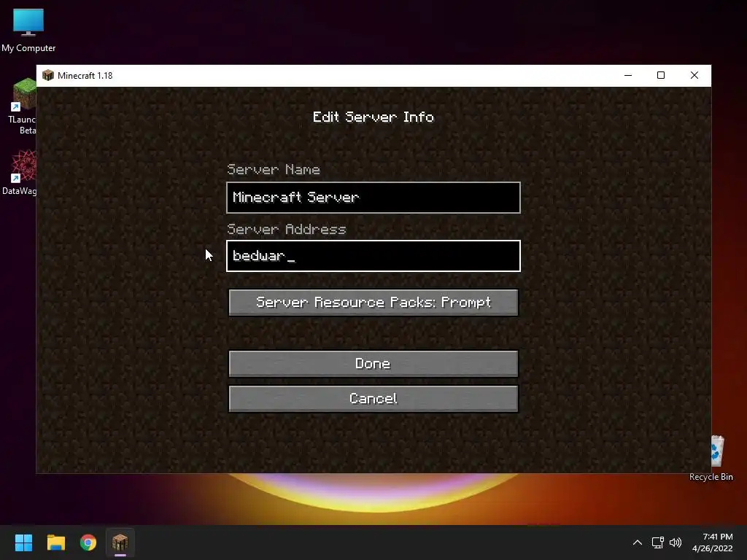The image size is (747, 560).
Task: Open File Explorer from taskbar
Action: [x=55, y=542]
